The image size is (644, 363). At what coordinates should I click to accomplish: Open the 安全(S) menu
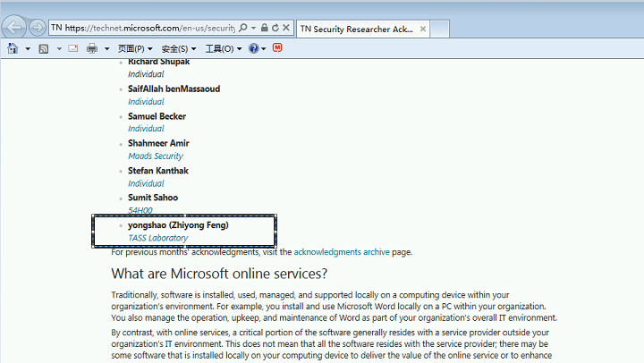tap(179, 49)
